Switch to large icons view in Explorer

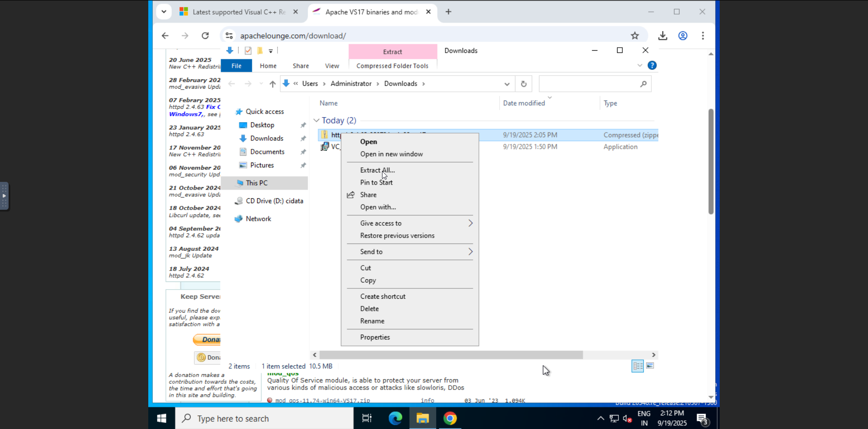click(x=650, y=366)
